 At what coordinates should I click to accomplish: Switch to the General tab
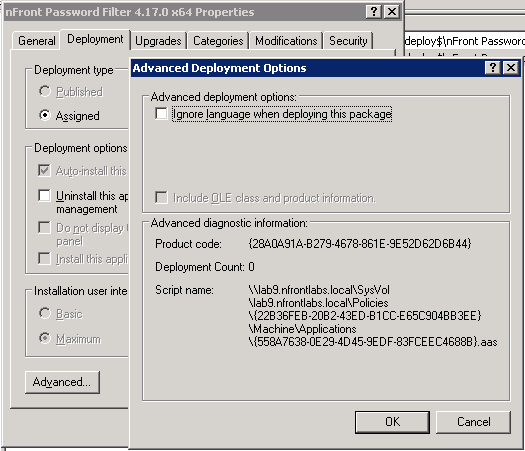[x=36, y=41]
